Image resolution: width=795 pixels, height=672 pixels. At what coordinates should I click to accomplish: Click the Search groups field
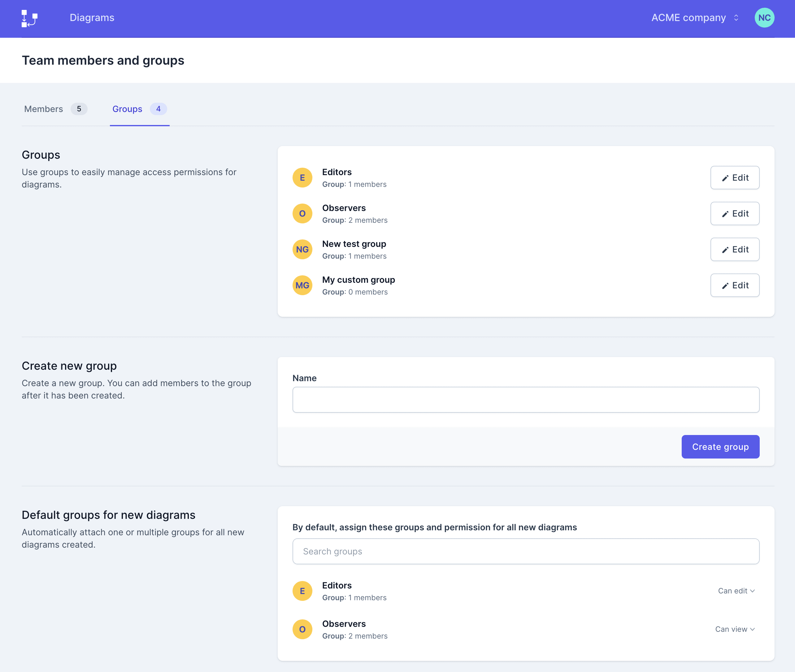pyautogui.click(x=526, y=551)
